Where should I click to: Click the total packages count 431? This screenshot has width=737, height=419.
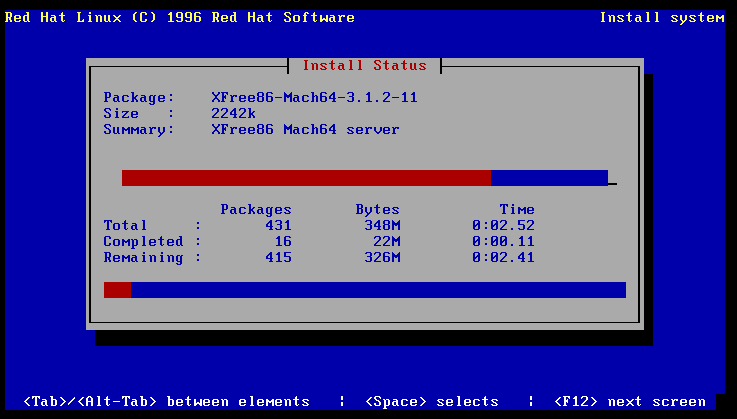278,226
